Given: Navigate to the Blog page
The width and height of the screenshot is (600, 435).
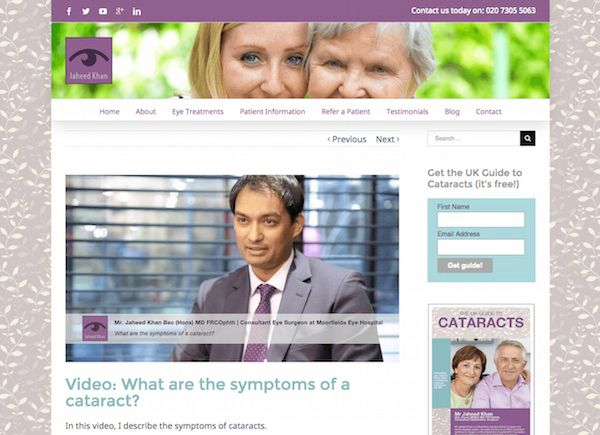Looking at the screenshot, I should (x=452, y=111).
